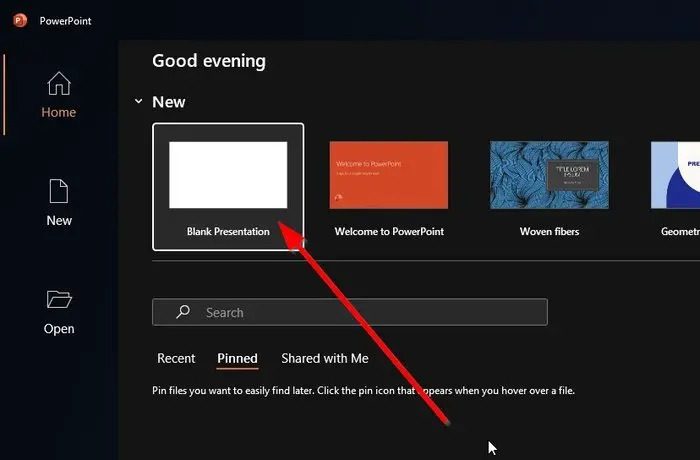Switch to the Recent tab
This screenshot has height=460, width=700.
point(176,358)
